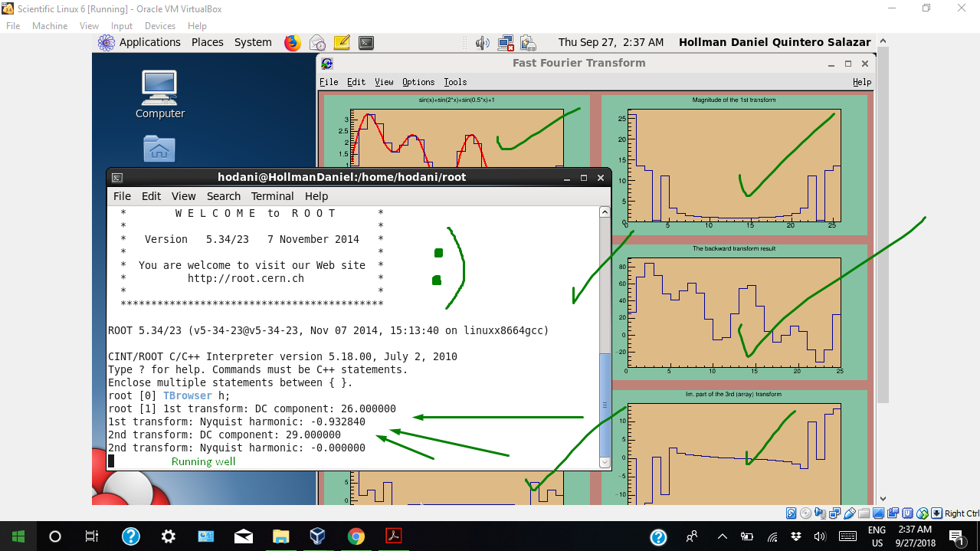This screenshot has width=980, height=551.
Task: Open the Mail app on the taskbar
Action: (x=244, y=536)
